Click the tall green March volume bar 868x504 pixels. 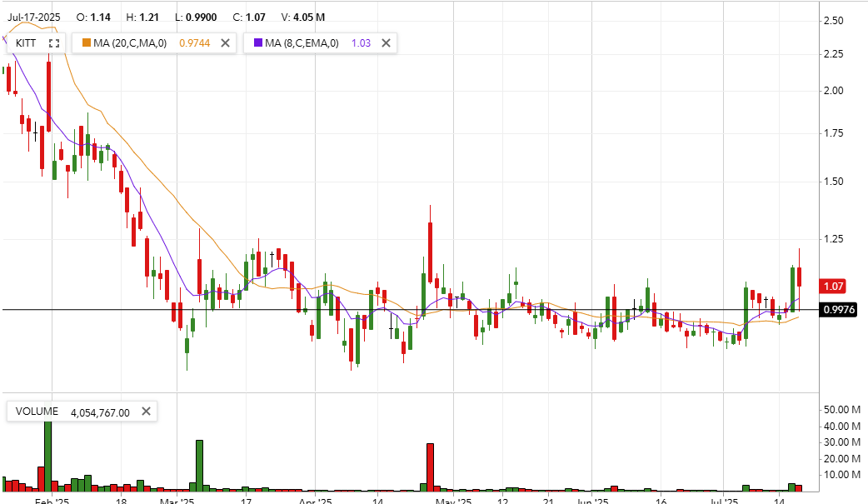199,466
